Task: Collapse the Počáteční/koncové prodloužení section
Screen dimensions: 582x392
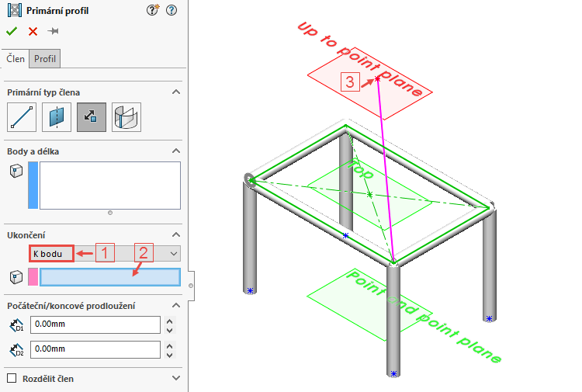Action: click(176, 305)
